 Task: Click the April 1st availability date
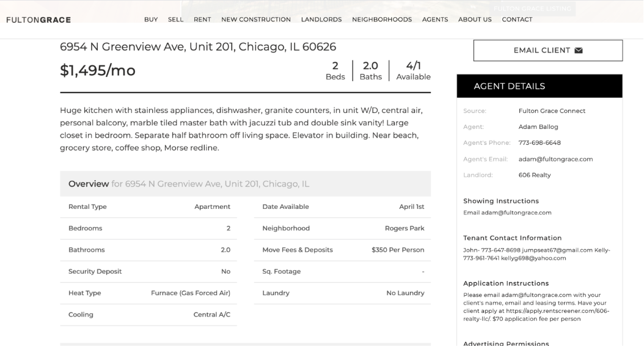[412, 206]
